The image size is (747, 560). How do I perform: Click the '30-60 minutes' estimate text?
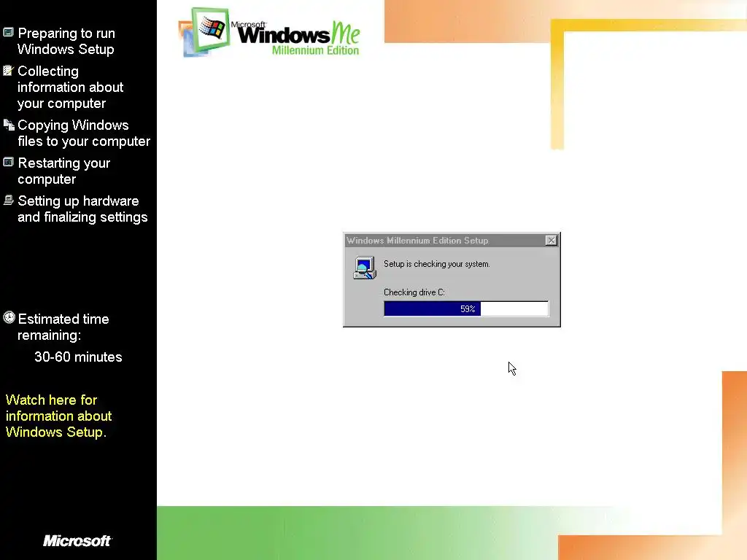click(78, 357)
